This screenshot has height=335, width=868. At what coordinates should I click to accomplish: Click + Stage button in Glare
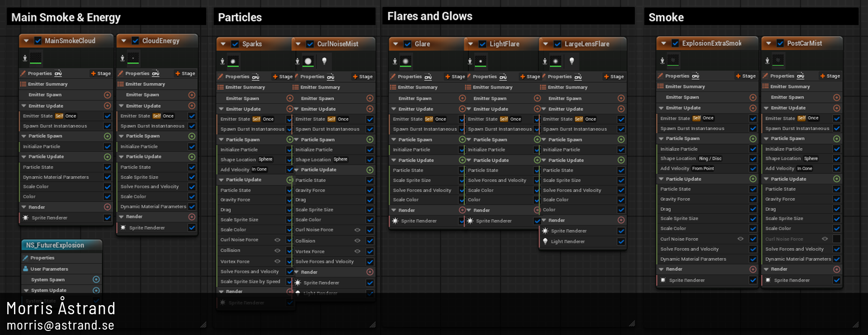[x=455, y=77]
